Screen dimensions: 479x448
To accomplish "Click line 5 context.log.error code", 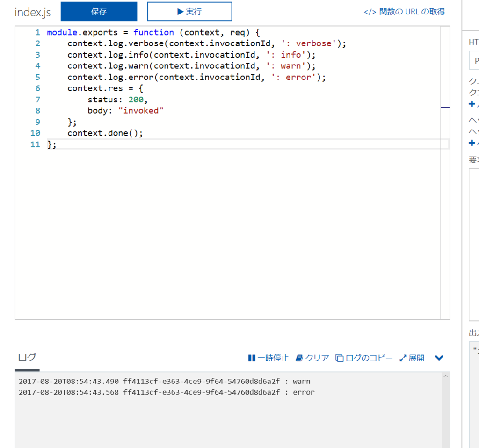I will click(x=196, y=77).
